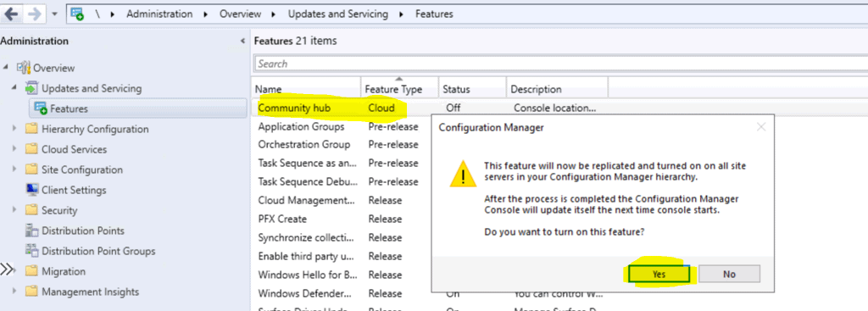Select Administration in the breadcrumb path
The width and height of the screenshot is (868, 311).
pos(159,14)
